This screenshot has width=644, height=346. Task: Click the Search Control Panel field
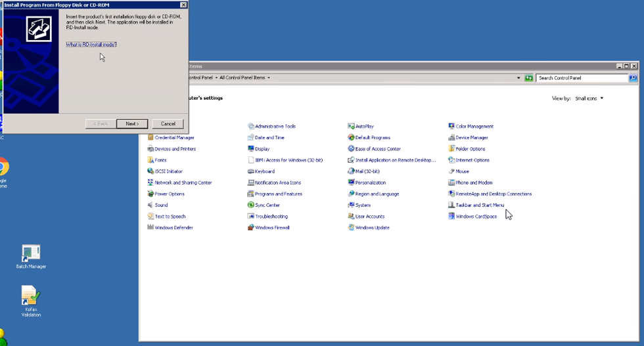click(581, 78)
